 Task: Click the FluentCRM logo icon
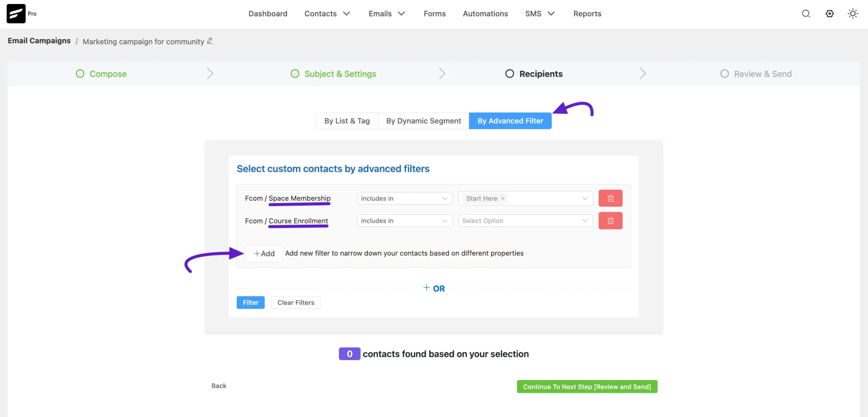point(16,14)
